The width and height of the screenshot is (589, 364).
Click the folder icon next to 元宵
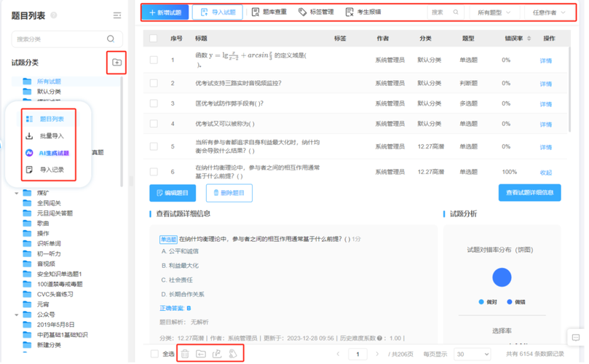[x=27, y=304]
